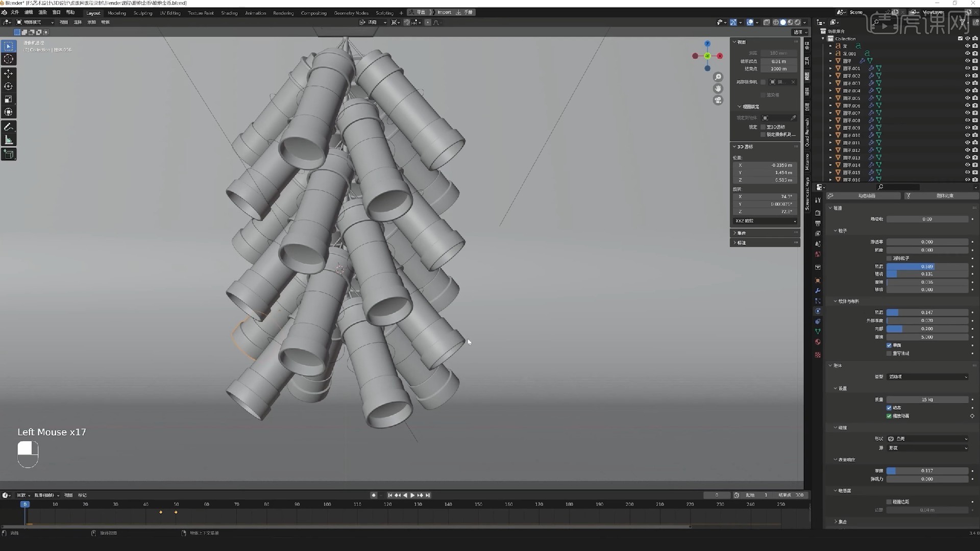Click the Blender logo menu icon
The image size is (980, 551).
click(5, 12)
